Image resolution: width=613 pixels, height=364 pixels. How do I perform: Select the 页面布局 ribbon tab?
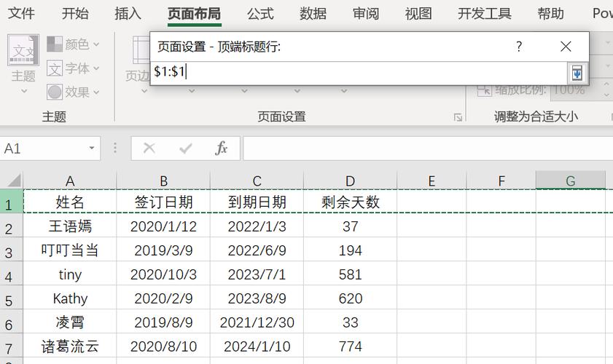click(x=195, y=14)
